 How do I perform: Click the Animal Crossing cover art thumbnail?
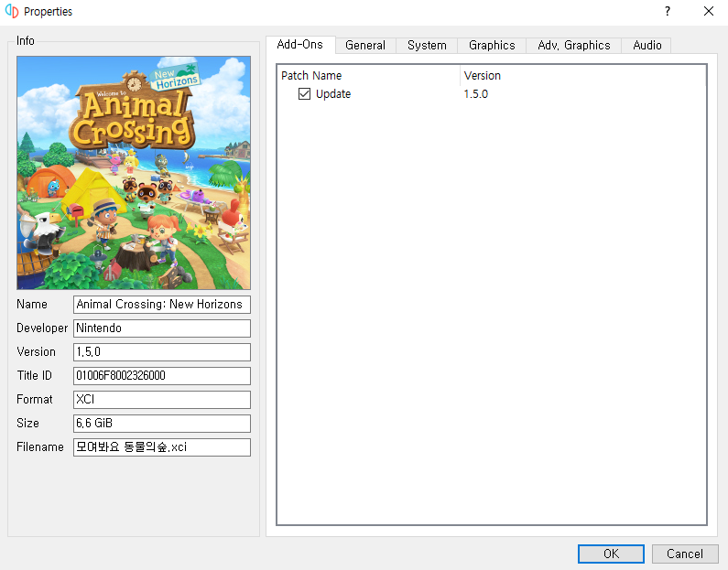click(134, 173)
